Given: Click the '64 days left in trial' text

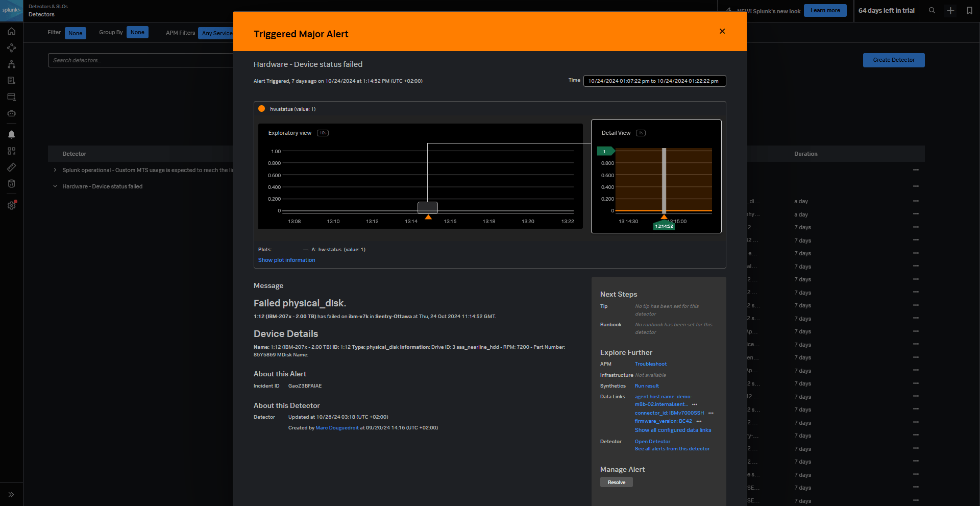Looking at the screenshot, I should (886, 11).
